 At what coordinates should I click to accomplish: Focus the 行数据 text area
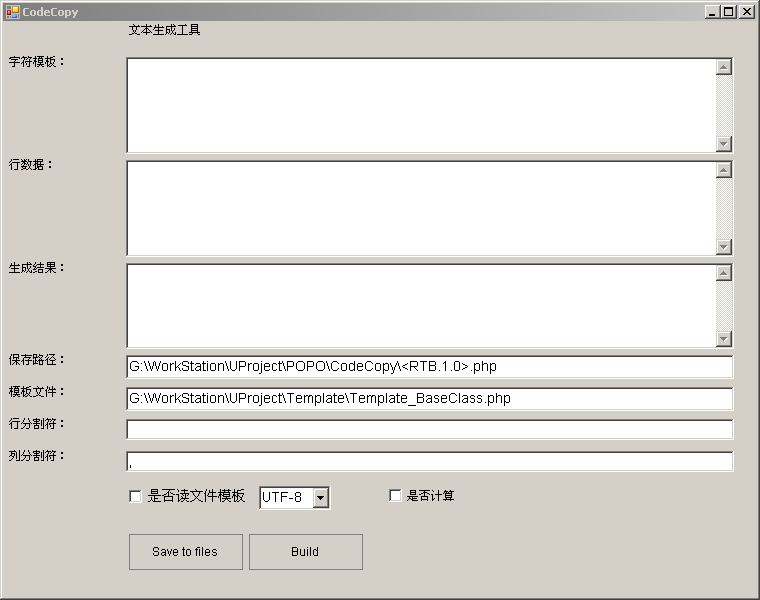pos(420,208)
